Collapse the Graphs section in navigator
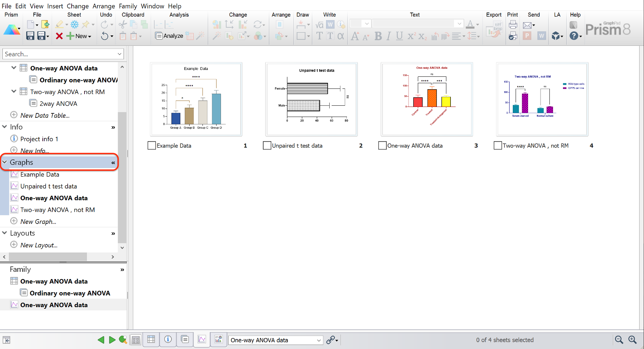This screenshot has height=349, width=644. (x=5, y=162)
